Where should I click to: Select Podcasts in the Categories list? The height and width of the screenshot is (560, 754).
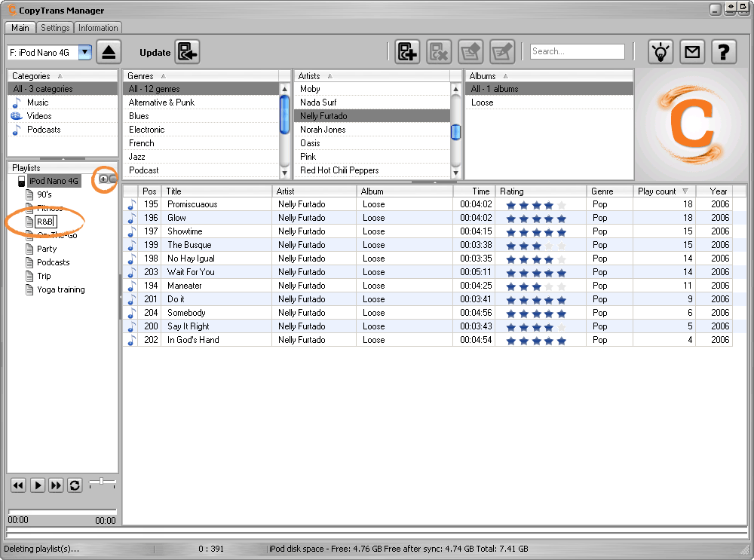(x=63, y=130)
